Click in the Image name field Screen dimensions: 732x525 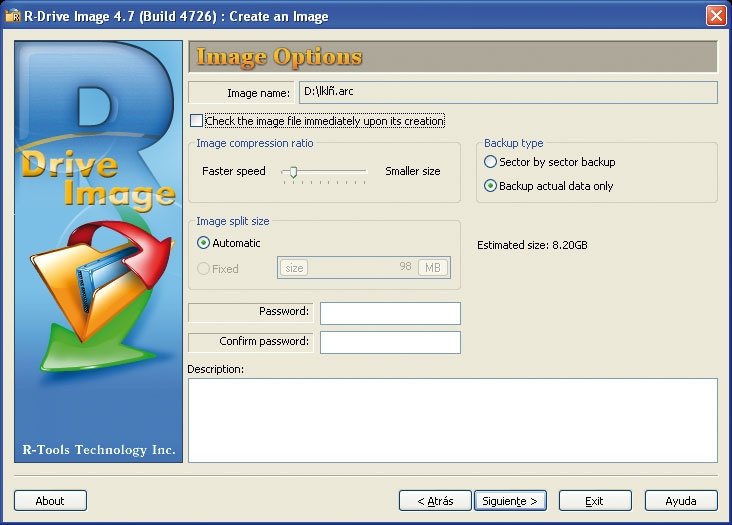pos(508,92)
